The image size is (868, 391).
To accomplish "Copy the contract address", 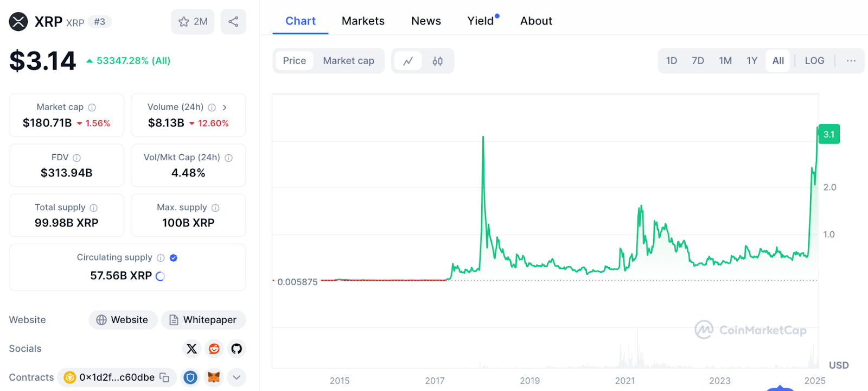I will [164, 377].
